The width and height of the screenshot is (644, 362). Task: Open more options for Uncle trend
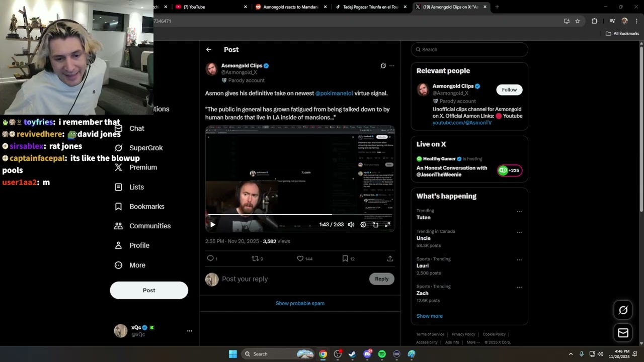[x=519, y=232]
